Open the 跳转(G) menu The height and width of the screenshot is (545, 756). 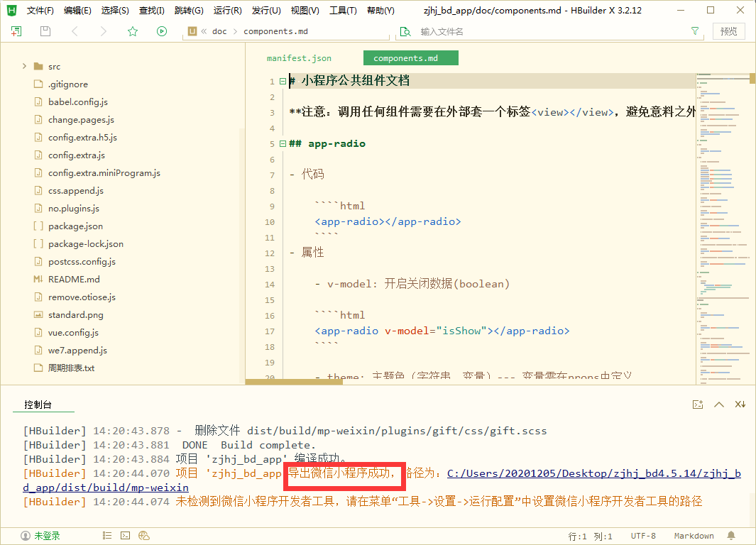tap(189, 10)
